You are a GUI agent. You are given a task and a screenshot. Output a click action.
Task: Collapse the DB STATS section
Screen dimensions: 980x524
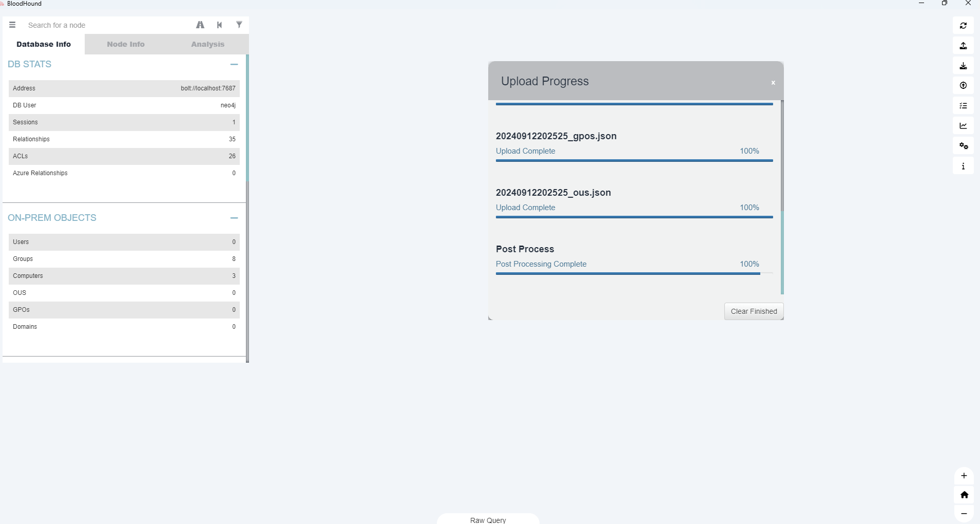[234, 64]
